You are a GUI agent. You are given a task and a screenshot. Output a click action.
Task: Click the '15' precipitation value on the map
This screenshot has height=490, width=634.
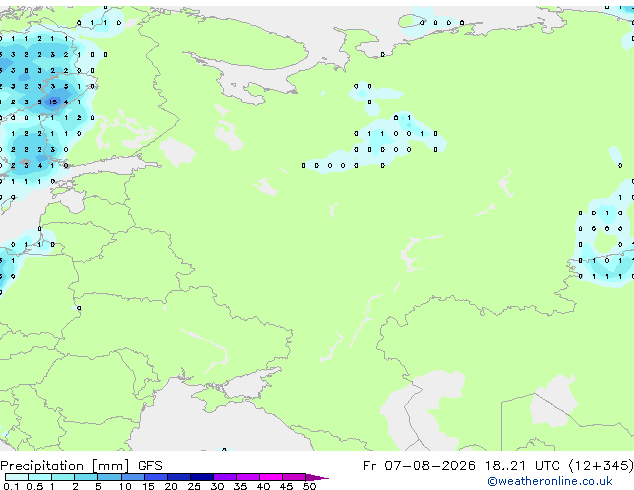pyautogui.click(x=53, y=102)
